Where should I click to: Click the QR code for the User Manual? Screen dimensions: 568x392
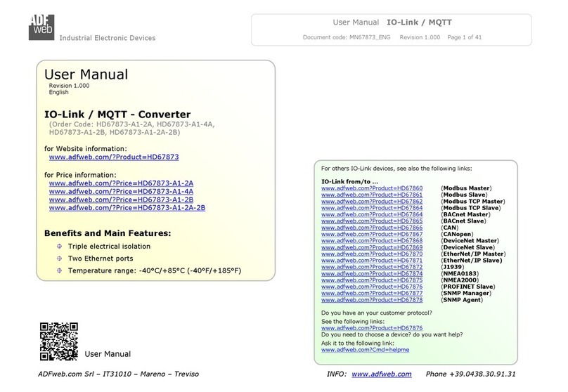click(58, 341)
